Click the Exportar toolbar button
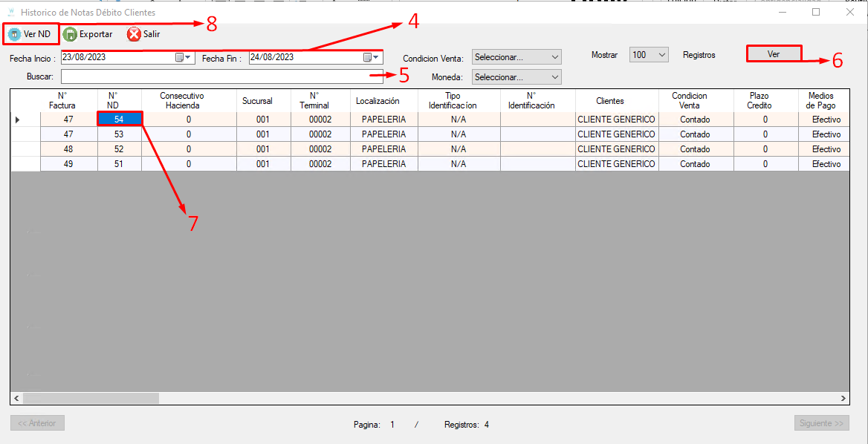 [88, 34]
